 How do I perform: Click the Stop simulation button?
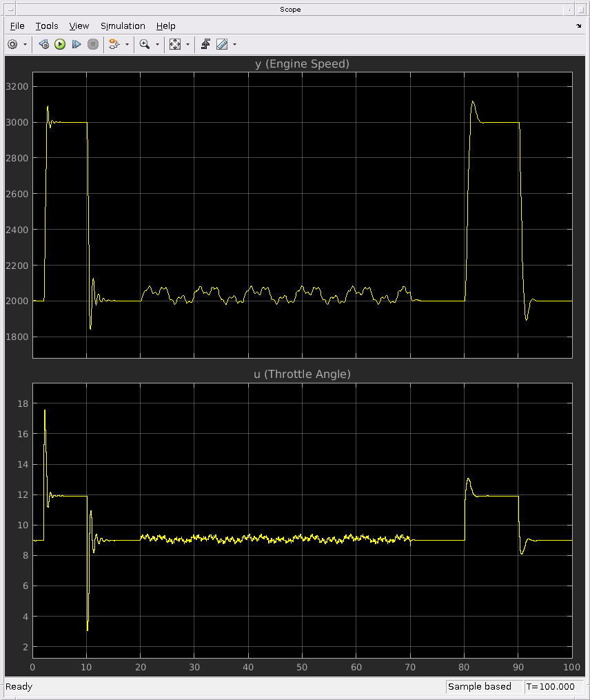point(93,44)
